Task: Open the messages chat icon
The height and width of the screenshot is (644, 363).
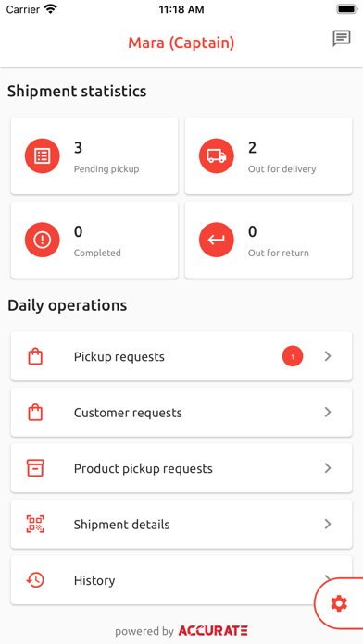Action: tap(341, 39)
